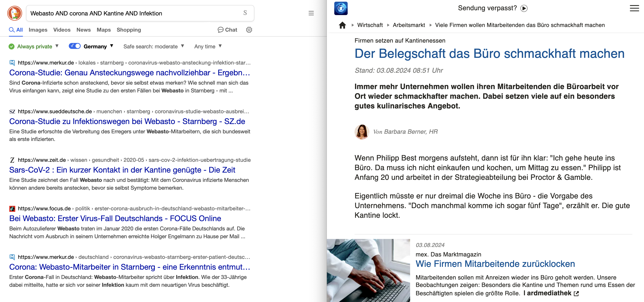Click focus.de URL breadcrumb
Image resolution: width=644 pixels, height=302 pixels.
click(x=134, y=208)
